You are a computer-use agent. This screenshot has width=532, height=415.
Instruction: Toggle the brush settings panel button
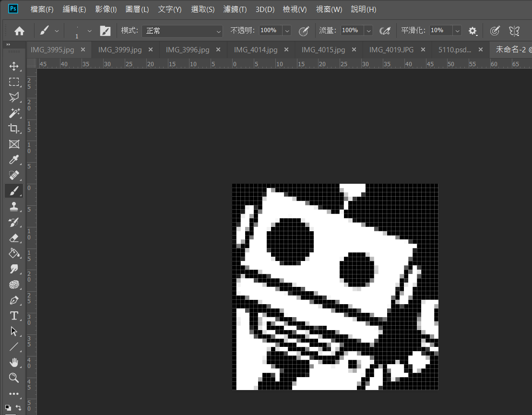point(105,31)
